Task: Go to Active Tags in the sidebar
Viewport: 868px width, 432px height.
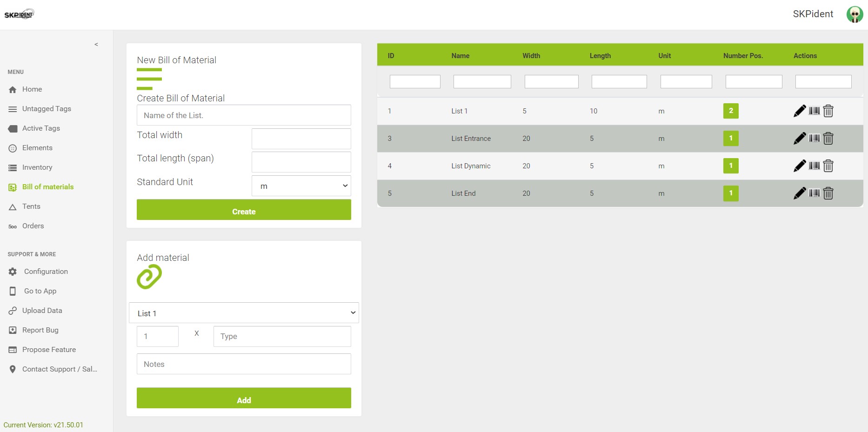Action: pos(41,128)
